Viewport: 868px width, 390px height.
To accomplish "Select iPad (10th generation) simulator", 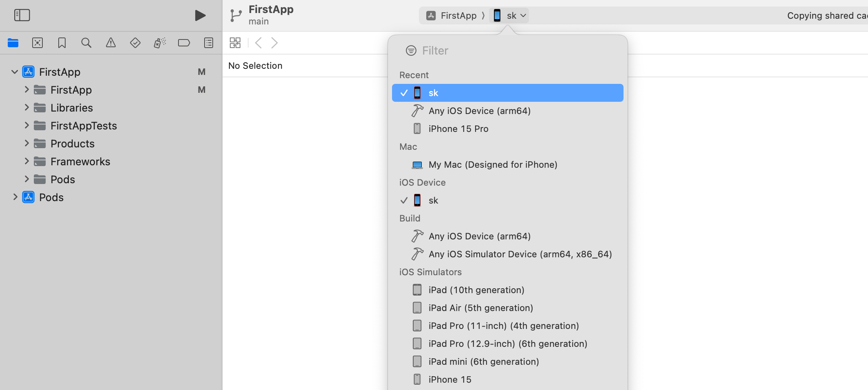I will pos(508,290).
